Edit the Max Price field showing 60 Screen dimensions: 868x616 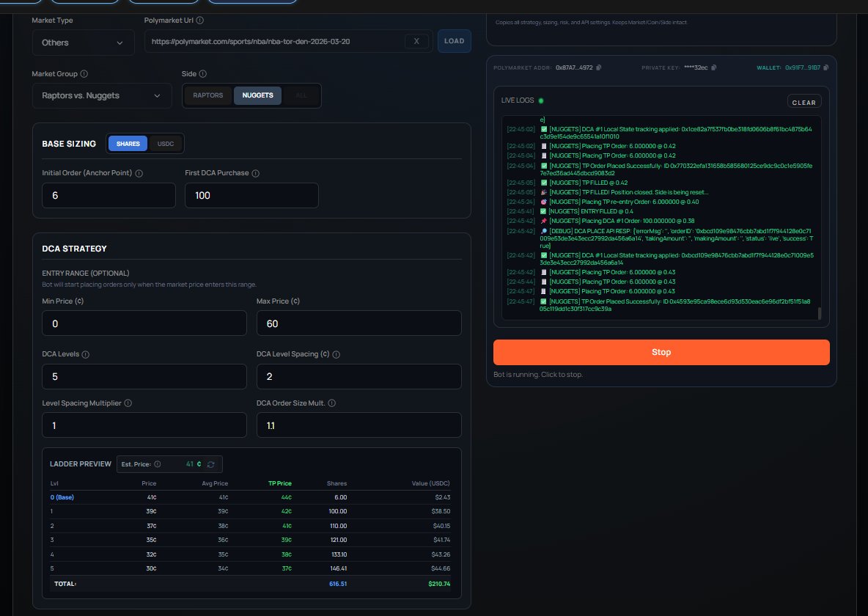pyautogui.click(x=358, y=323)
